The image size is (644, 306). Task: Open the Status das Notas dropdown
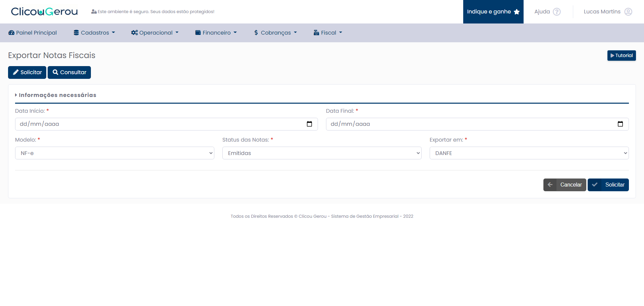(322, 153)
